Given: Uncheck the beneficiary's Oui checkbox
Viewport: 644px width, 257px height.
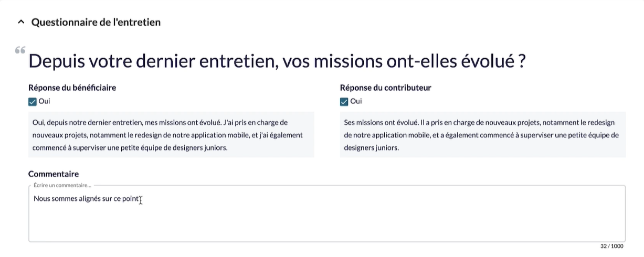Looking at the screenshot, I should [x=33, y=101].
